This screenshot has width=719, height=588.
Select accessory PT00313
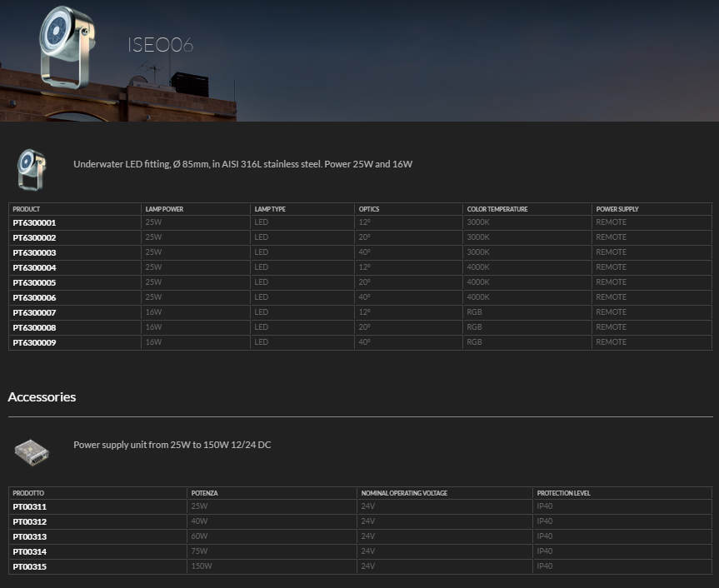29,537
